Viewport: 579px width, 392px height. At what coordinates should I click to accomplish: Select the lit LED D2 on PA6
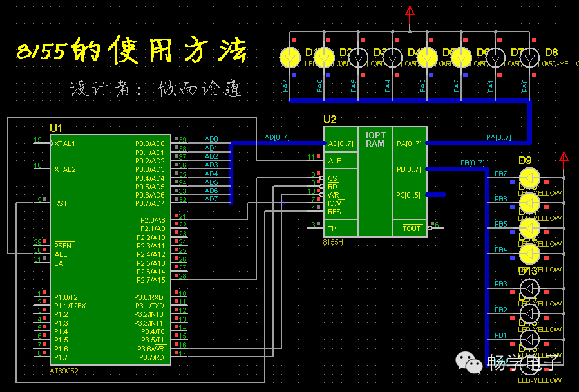click(x=324, y=58)
